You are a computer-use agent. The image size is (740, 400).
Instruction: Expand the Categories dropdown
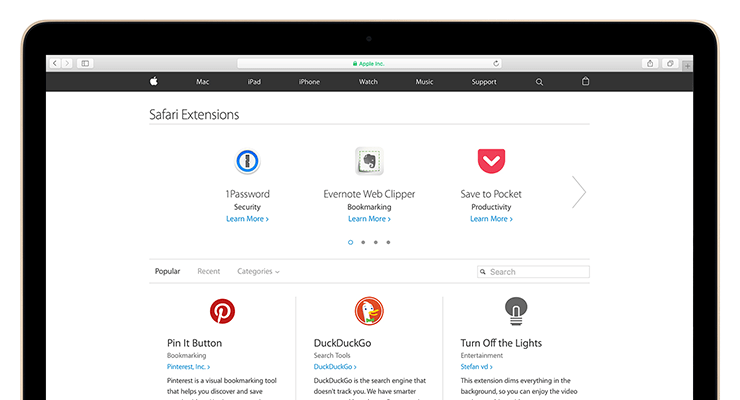(258, 271)
